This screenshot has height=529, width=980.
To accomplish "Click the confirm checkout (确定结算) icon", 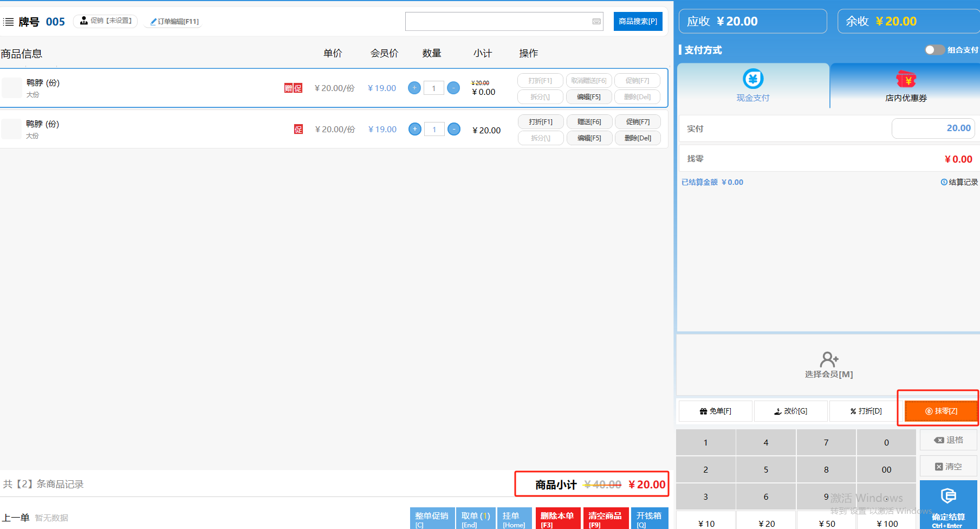I will point(948,496).
